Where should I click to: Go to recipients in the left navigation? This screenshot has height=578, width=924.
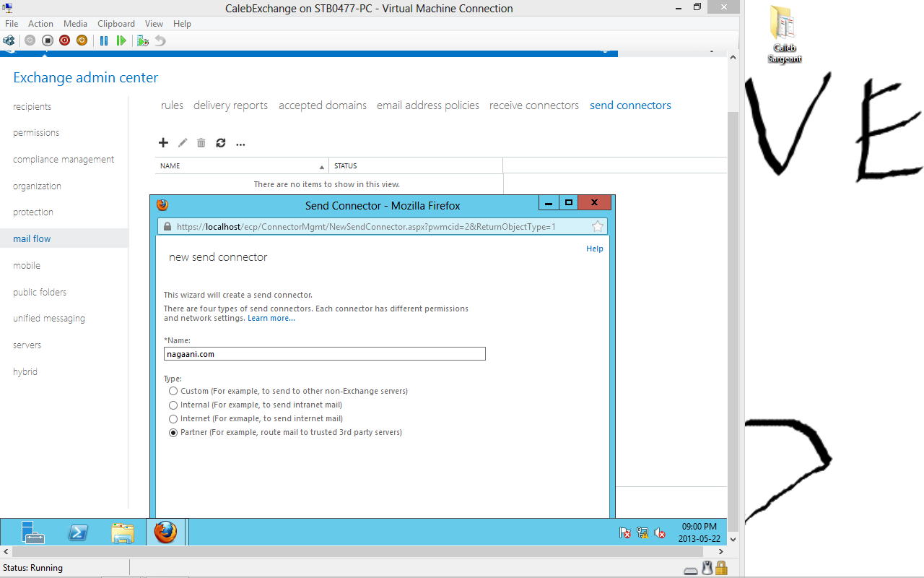[x=32, y=106]
